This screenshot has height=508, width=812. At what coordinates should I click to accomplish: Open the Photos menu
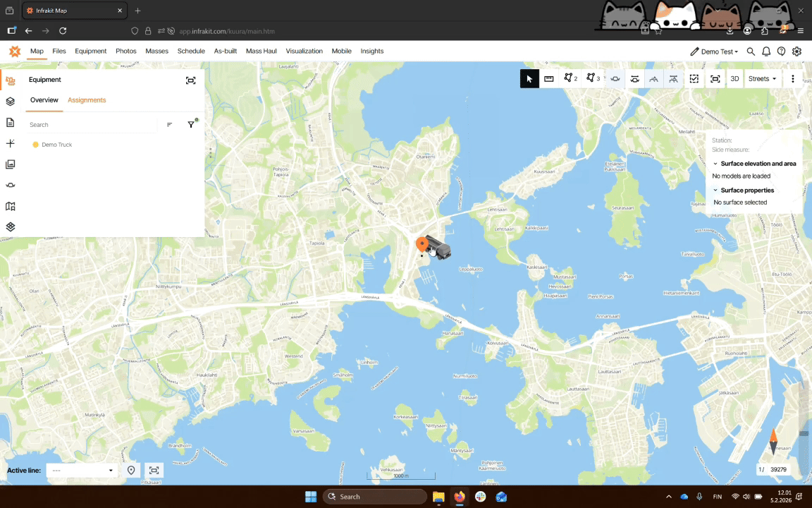click(x=126, y=51)
